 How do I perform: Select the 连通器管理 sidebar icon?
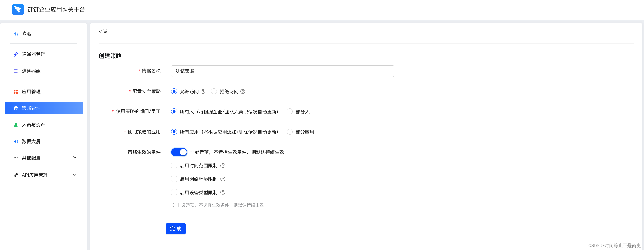(x=16, y=54)
